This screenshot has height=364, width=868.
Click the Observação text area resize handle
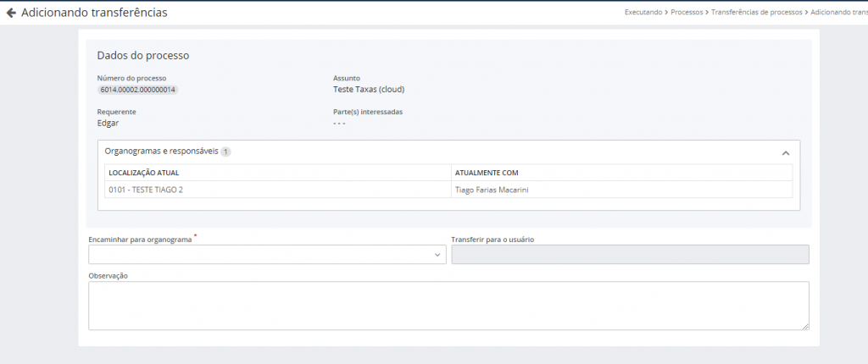click(805, 326)
